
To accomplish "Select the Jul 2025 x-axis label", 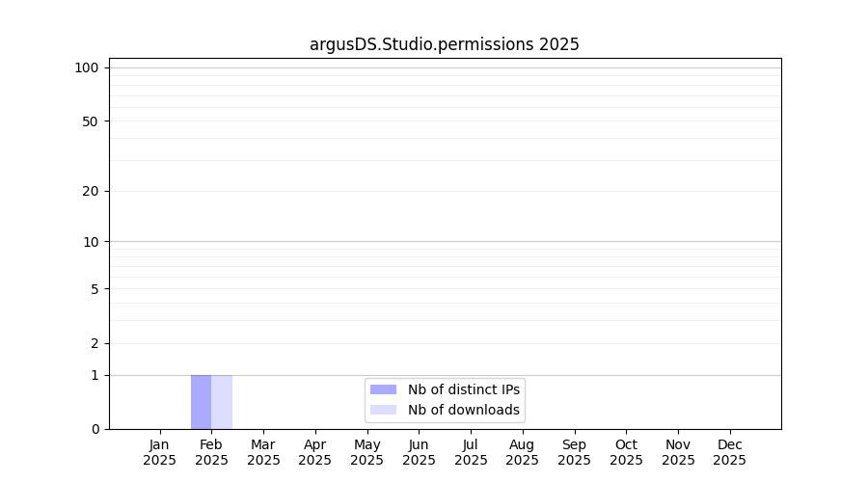I will [471, 452].
